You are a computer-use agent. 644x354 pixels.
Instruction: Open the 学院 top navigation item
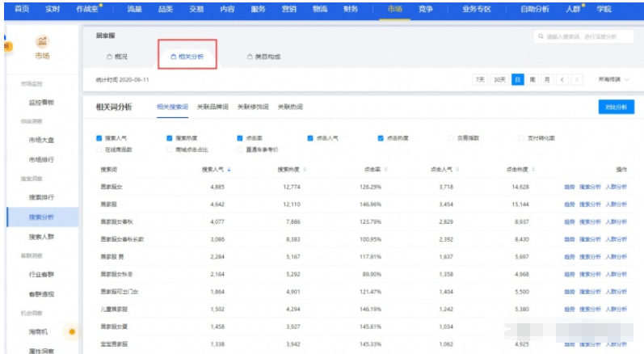[604, 9]
